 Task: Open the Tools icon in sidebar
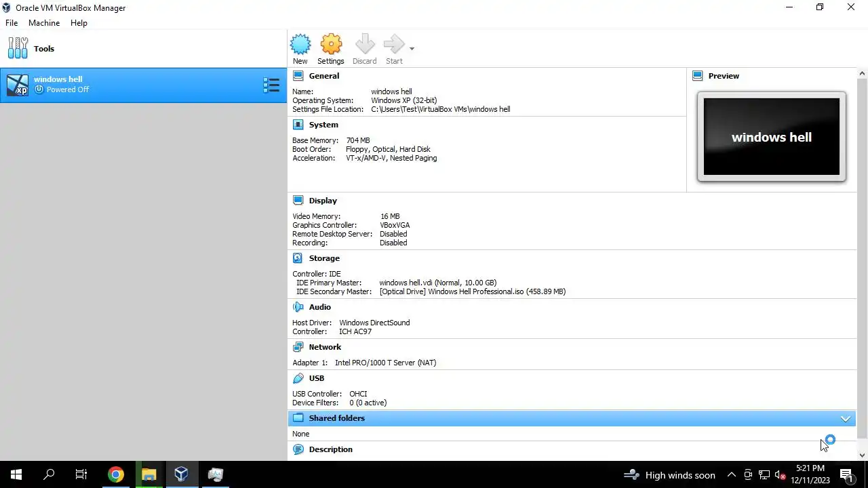click(18, 48)
